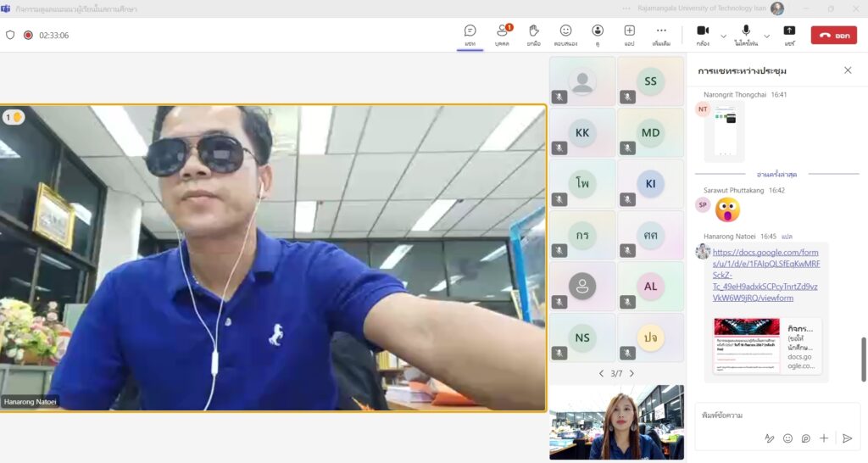Open the people participants panel

coord(503,34)
